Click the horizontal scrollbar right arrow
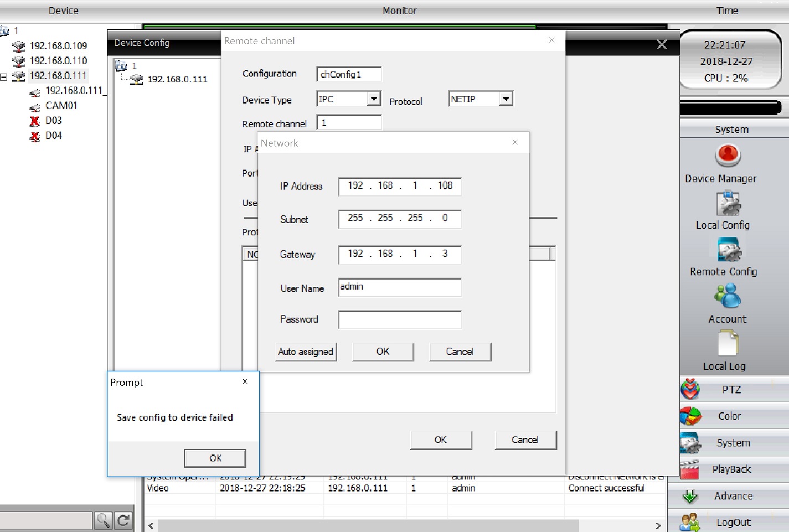The height and width of the screenshot is (532, 789). coord(658,525)
